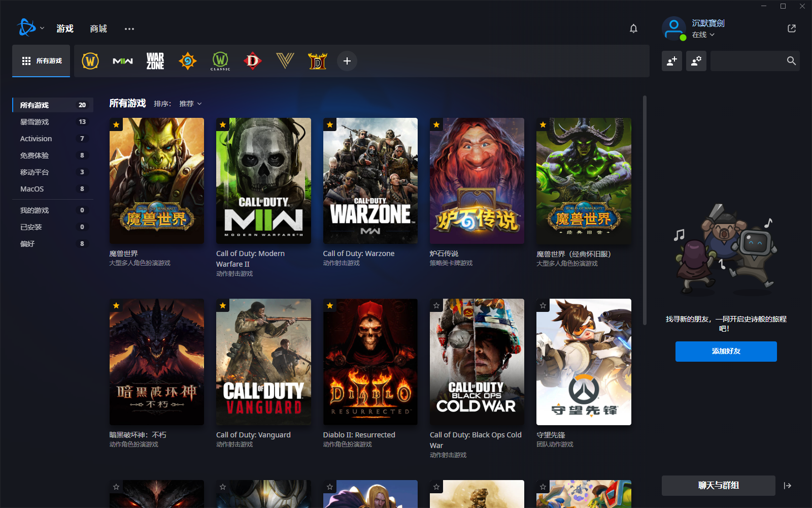Open the Call of Duty: Vanguard cover art

263,362
